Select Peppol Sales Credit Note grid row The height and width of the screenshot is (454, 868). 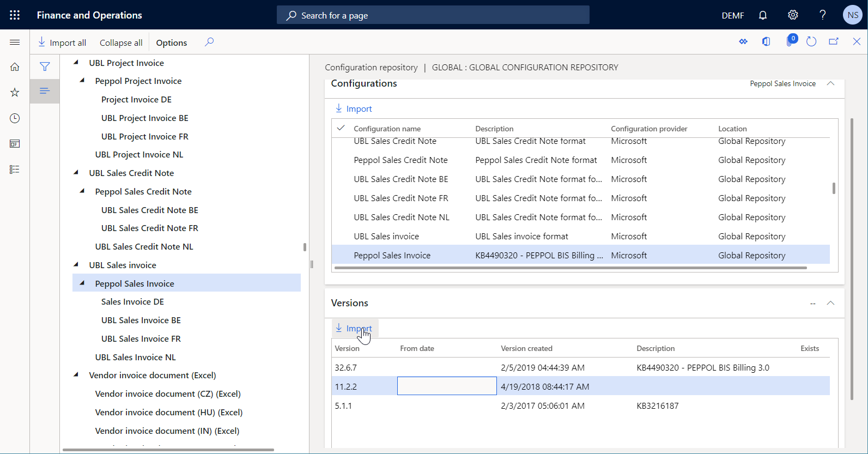581,160
